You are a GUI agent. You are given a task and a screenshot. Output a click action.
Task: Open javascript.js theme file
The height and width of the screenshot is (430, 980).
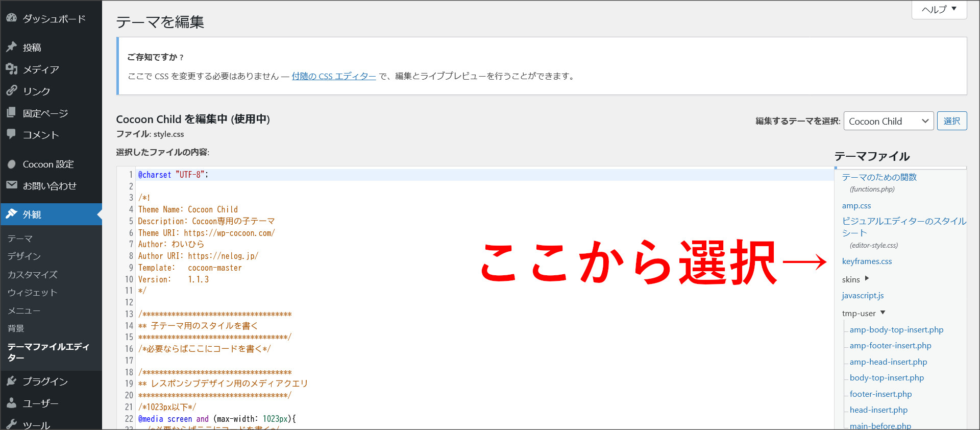[x=863, y=295]
